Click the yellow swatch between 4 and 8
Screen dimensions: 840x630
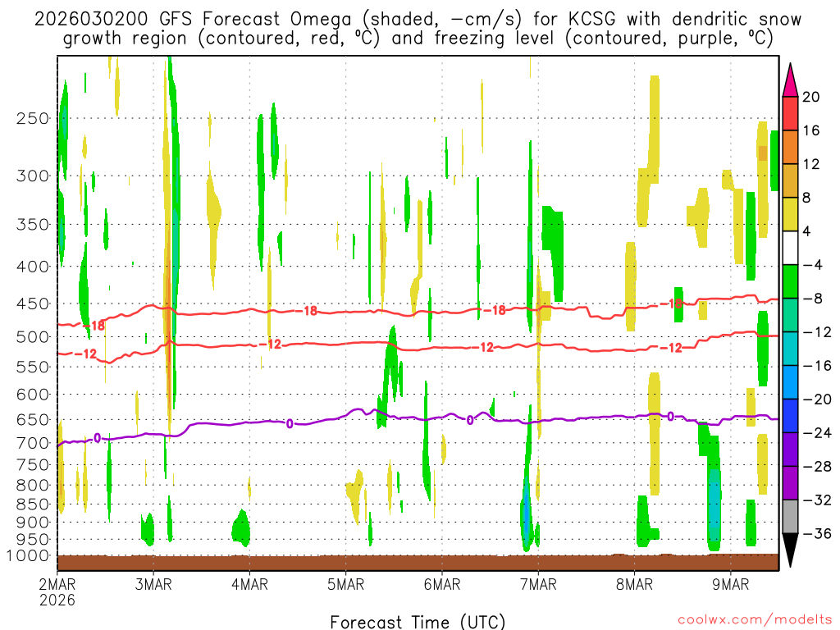click(790, 214)
